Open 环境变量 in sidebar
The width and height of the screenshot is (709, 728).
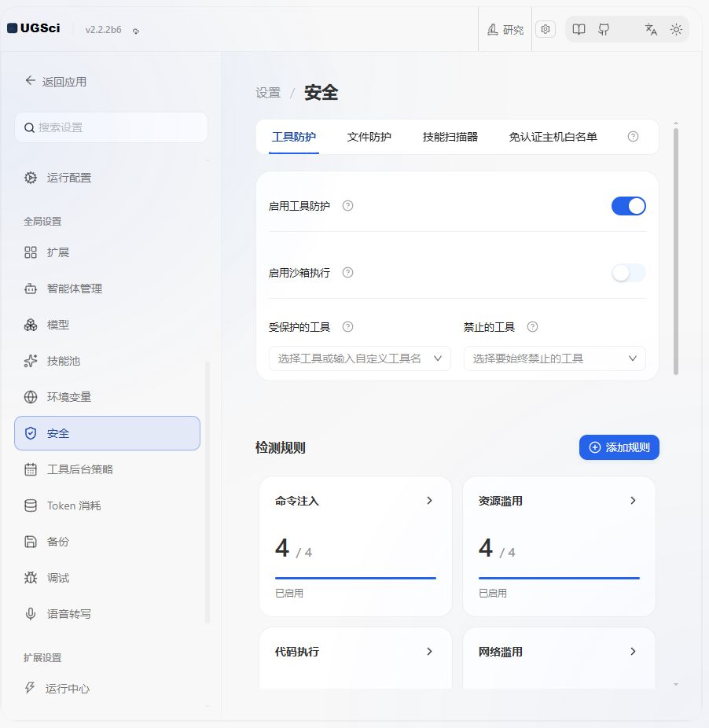(x=107, y=397)
